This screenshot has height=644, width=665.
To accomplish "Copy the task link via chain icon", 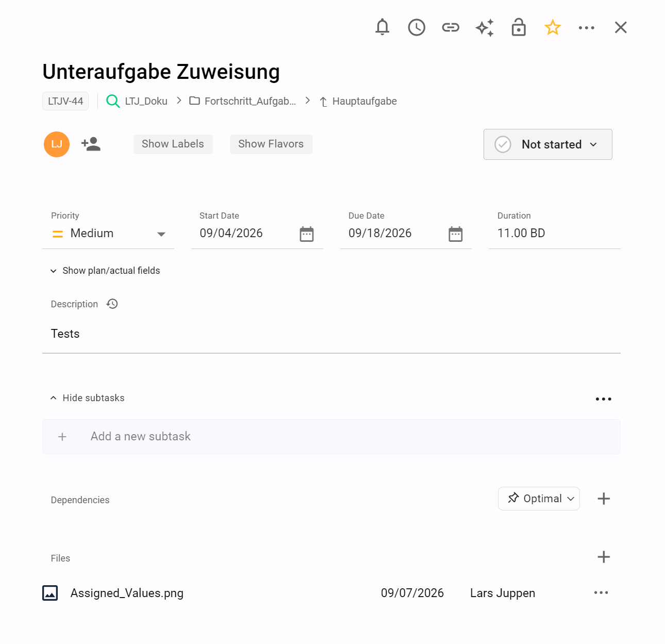I will coord(451,27).
